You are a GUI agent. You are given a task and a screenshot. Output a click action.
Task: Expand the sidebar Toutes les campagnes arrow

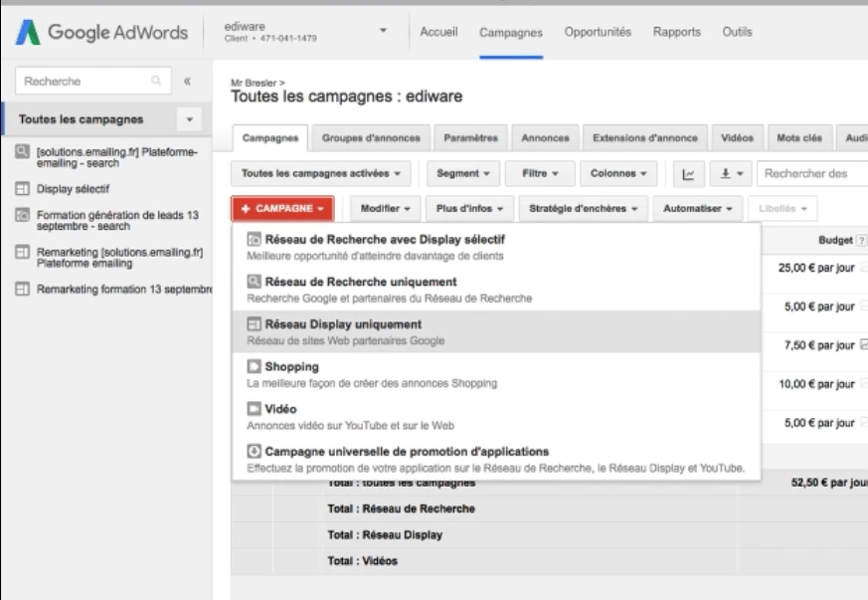(x=190, y=120)
